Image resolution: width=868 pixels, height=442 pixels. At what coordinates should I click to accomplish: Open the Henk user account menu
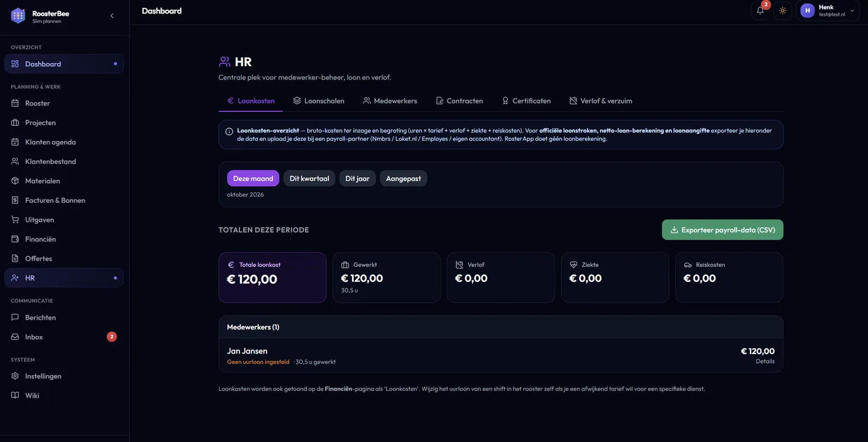828,10
